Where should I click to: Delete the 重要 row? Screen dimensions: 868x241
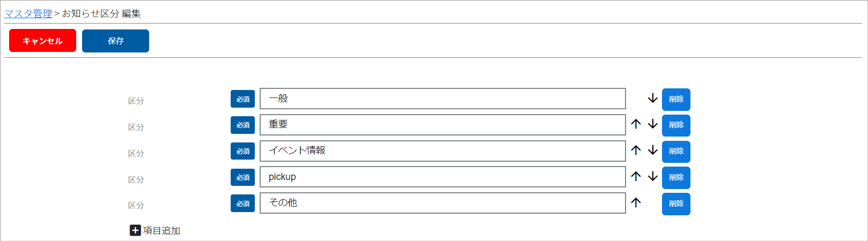click(x=676, y=125)
